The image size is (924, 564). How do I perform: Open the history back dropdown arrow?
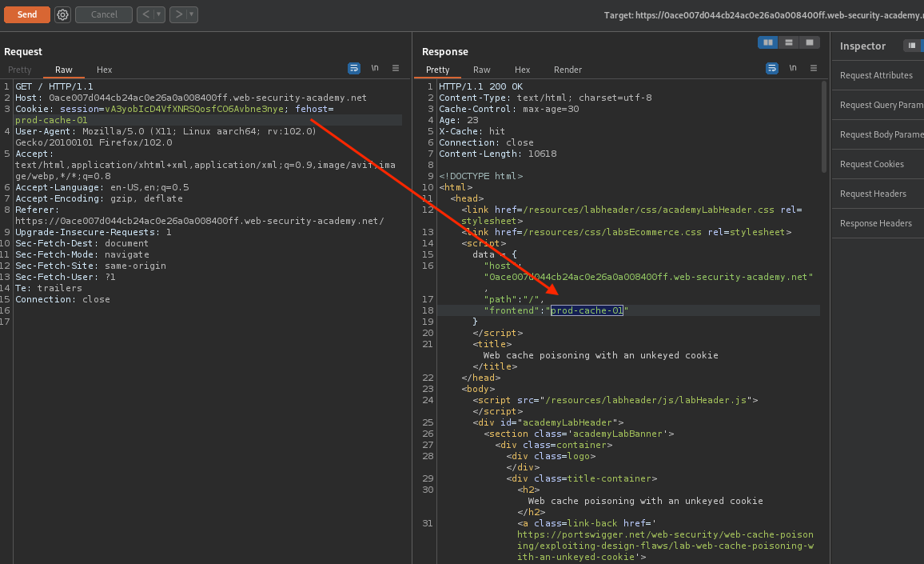[x=159, y=14]
